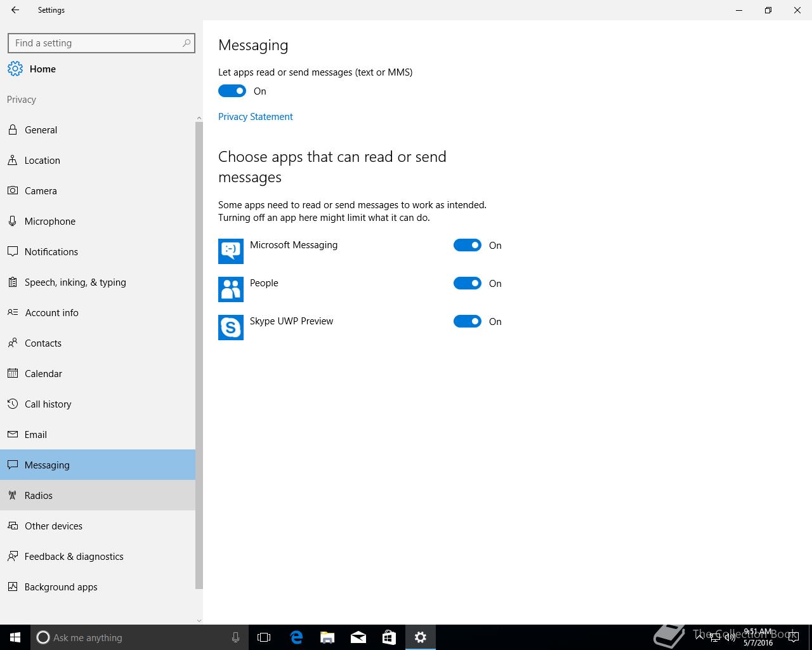Turn off Let apps read or send messages

pos(232,91)
